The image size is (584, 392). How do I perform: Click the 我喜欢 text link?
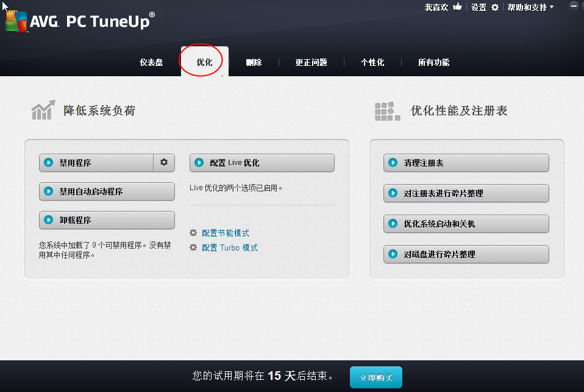coord(436,7)
